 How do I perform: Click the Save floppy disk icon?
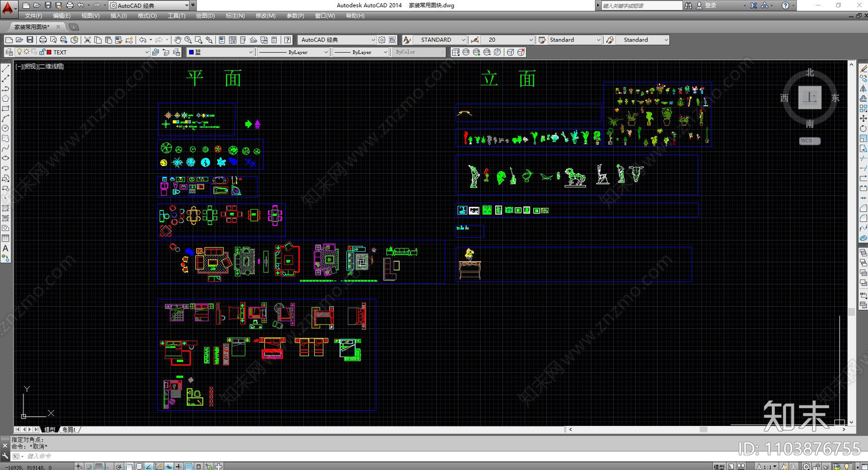pos(30,40)
